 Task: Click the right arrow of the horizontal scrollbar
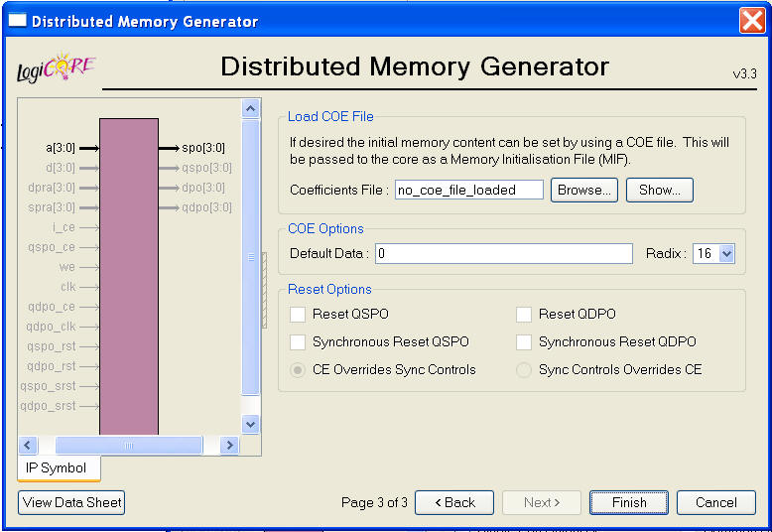(x=229, y=446)
